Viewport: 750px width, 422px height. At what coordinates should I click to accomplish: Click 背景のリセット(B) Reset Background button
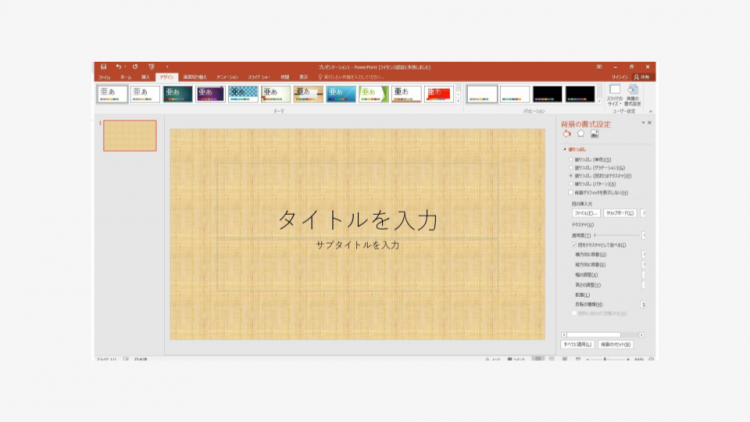[x=616, y=344]
